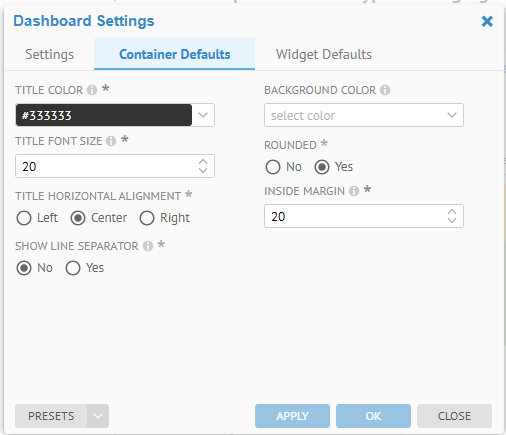The image size is (506, 435).
Task: Click the #333333 title color swatch
Action: click(x=104, y=115)
